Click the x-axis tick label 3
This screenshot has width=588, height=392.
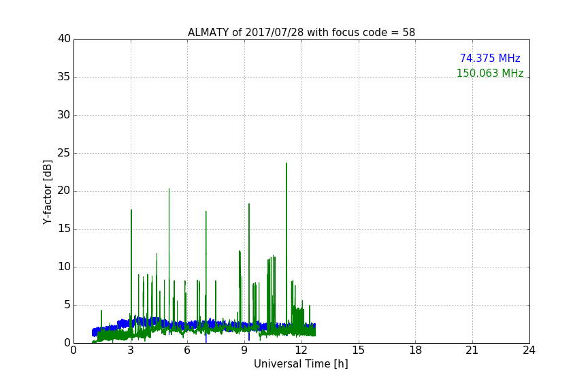tap(131, 350)
